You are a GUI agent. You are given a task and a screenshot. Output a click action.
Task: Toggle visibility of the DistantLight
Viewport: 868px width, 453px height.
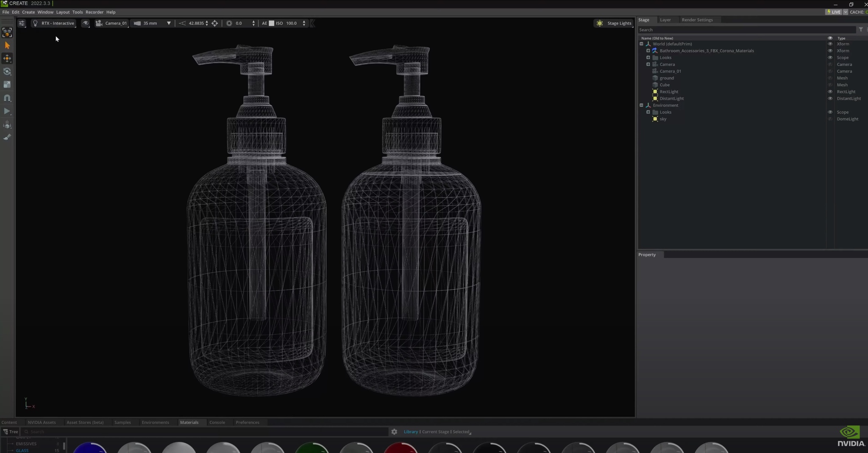(x=830, y=98)
